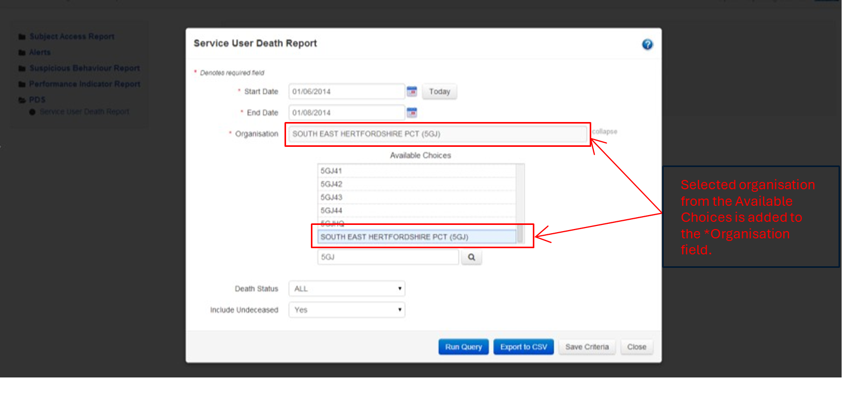Select 5GJ41 in Available Choices
The width and height of the screenshot is (868, 394).
coord(416,171)
